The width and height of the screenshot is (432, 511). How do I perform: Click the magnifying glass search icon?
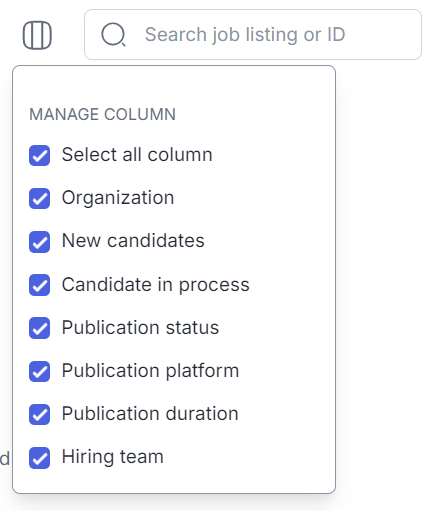pos(113,34)
